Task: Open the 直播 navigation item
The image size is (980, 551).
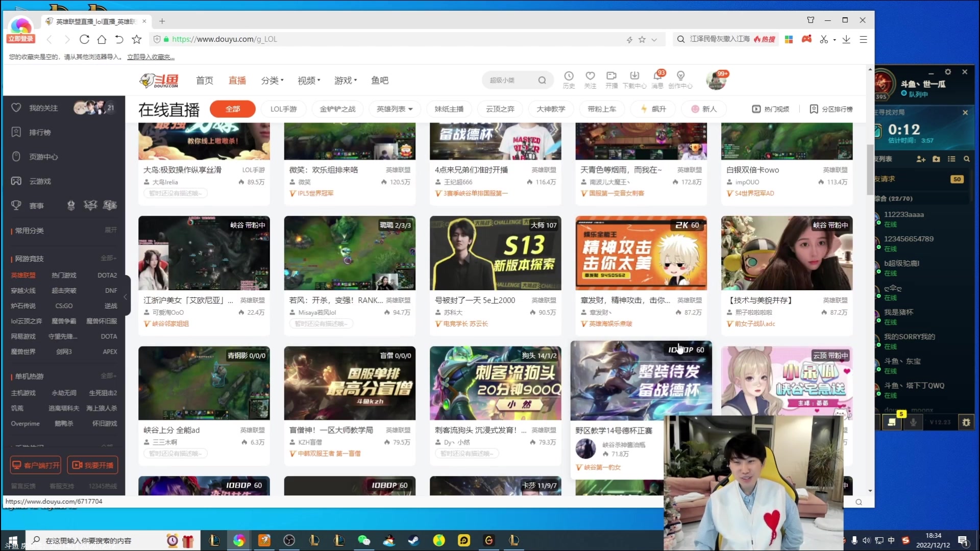Action: pyautogui.click(x=237, y=80)
